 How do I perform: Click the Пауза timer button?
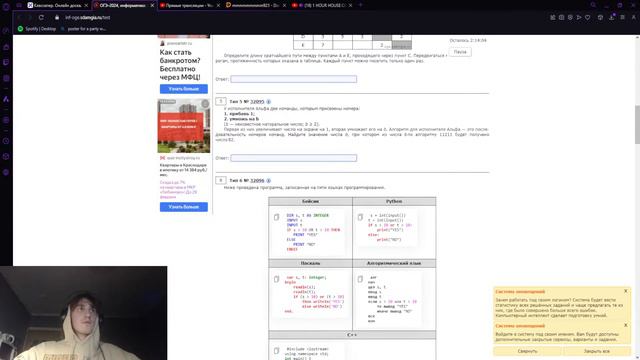460,52
